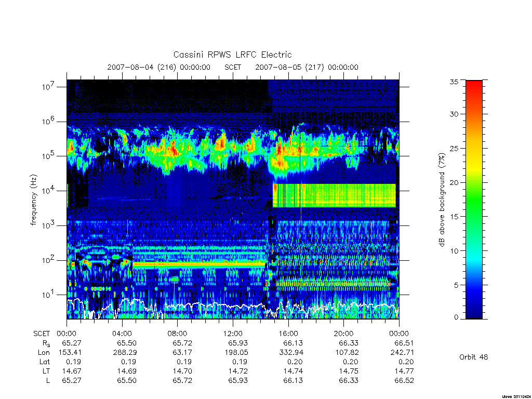532x399 pixels.
Task: Click the 'dB above background (7%)' label
Action: (x=442, y=199)
